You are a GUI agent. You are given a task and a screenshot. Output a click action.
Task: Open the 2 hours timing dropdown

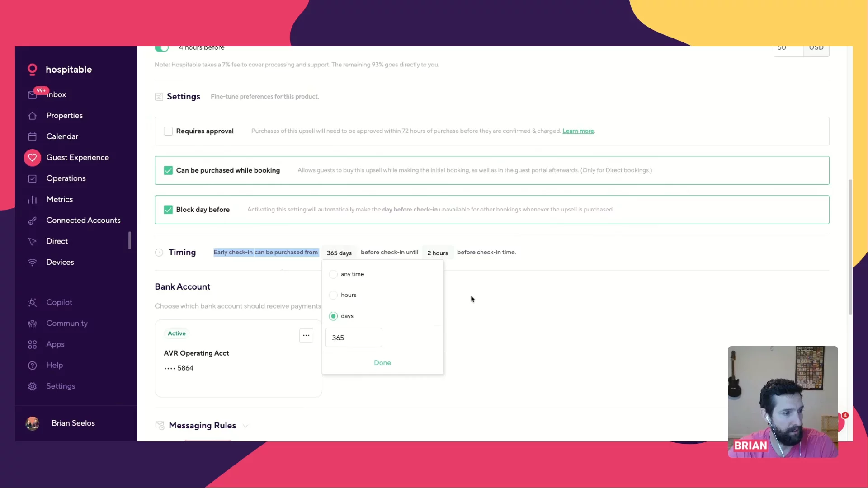pyautogui.click(x=437, y=253)
